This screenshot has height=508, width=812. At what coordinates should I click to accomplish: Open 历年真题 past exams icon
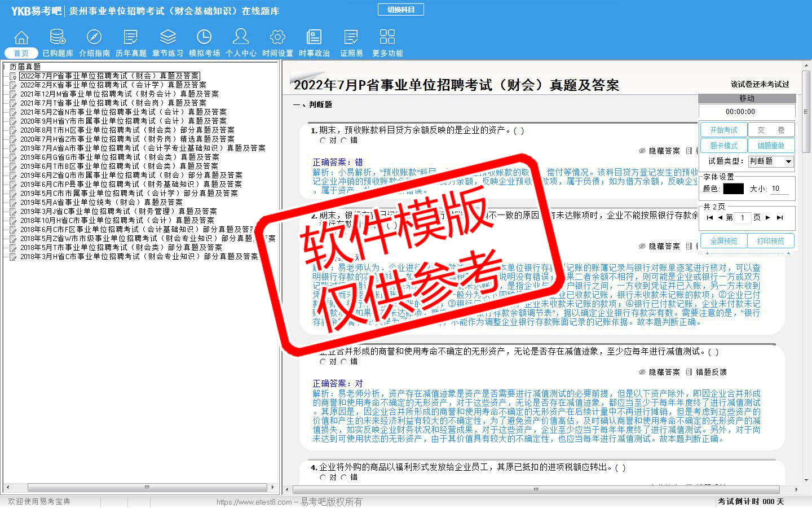[x=131, y=37]
